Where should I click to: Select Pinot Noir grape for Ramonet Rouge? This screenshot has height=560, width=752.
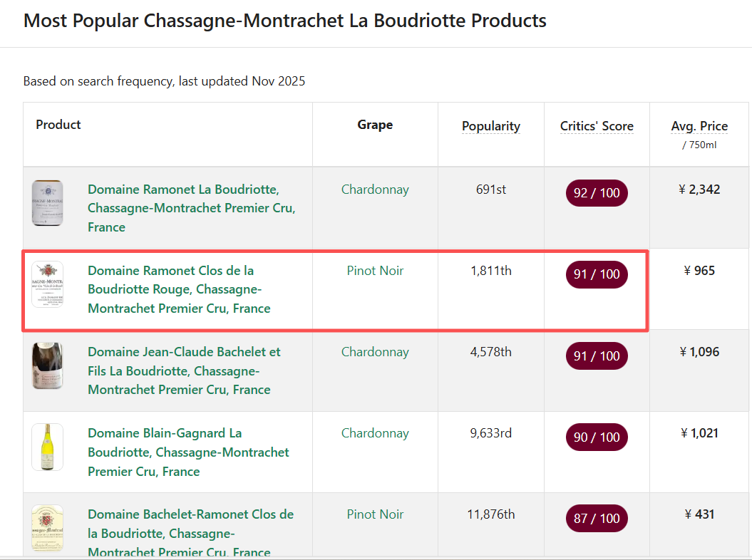click(x=375, y=271)
